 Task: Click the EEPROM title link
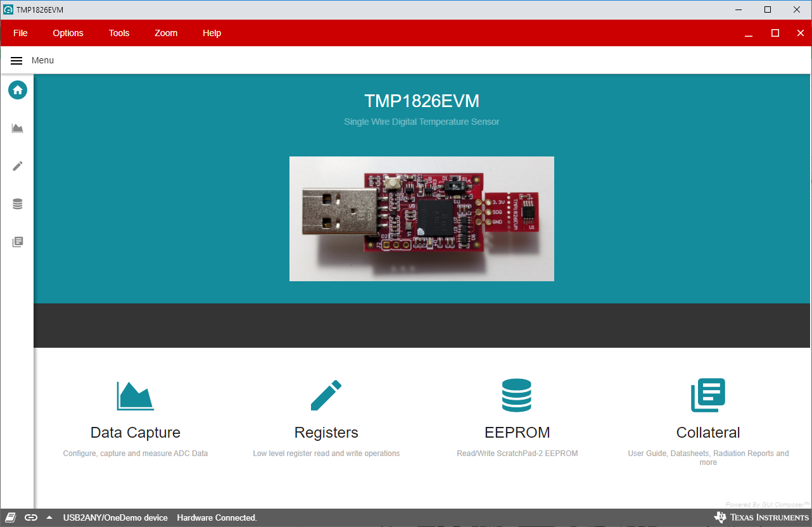[517, 433]
